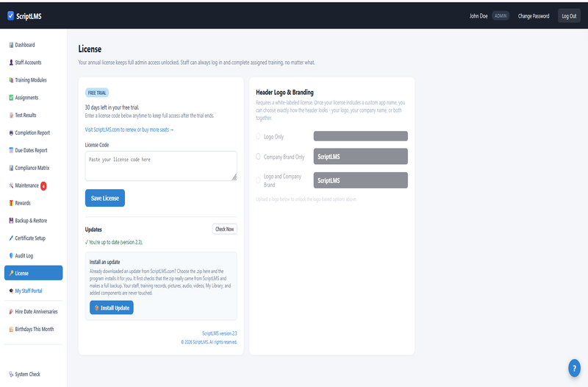Open the Audit Log page
Viewport: 588px width, 387px height.
tap(33, 255)
